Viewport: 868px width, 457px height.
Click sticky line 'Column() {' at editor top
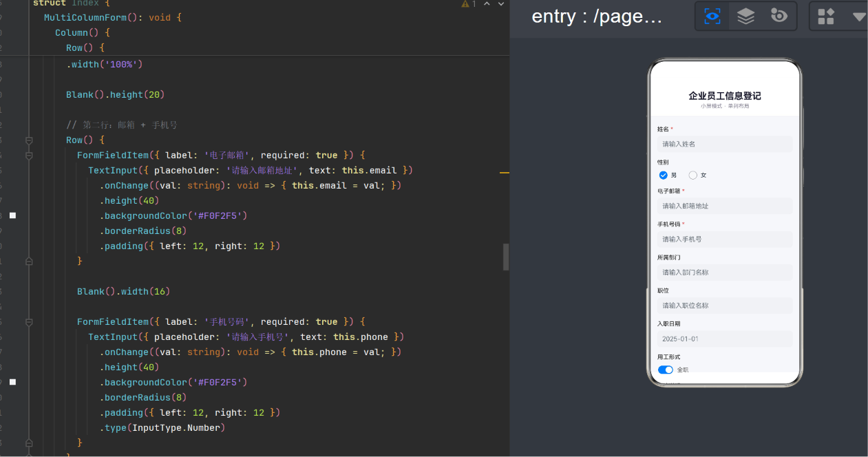tap(83, 32)
